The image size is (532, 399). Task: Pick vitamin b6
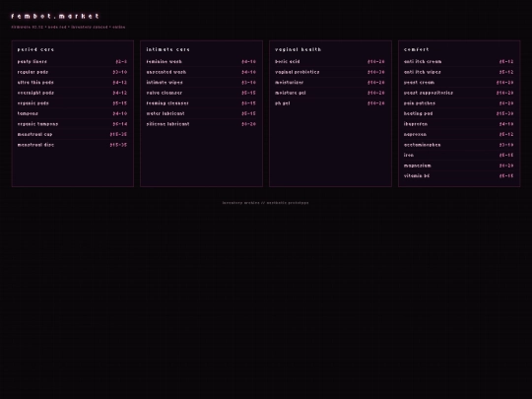click(459, 175)
